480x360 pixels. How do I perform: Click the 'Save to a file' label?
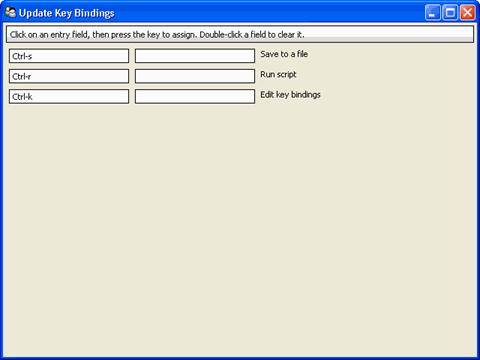[x=284, y=54]
